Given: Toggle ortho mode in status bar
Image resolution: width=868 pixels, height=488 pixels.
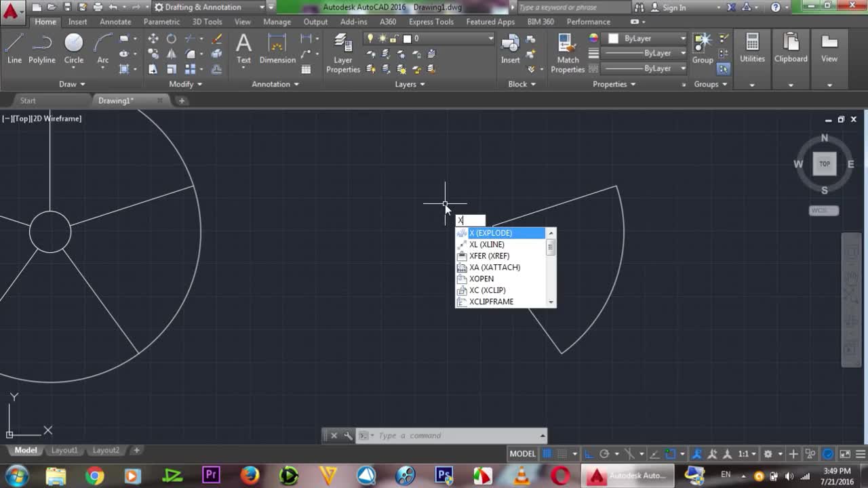Looking at the screenshot, I should point(588,454).
